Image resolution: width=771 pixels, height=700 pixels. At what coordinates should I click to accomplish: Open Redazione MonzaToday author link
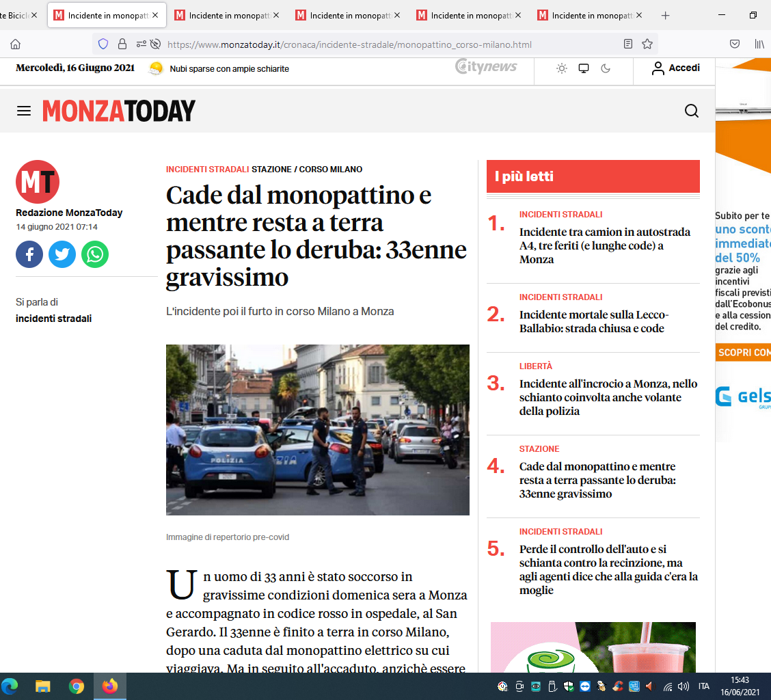pos(69,213)
